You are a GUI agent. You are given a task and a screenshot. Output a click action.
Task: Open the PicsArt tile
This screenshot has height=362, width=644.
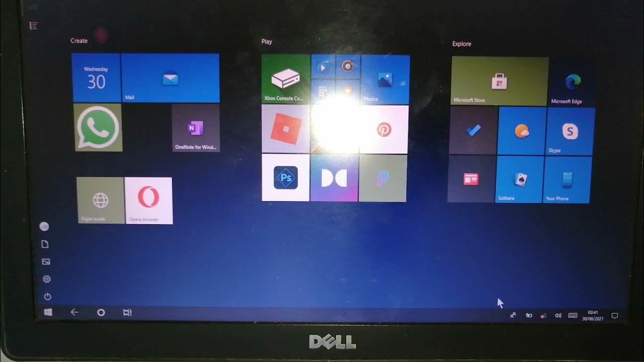pos(382,178)
